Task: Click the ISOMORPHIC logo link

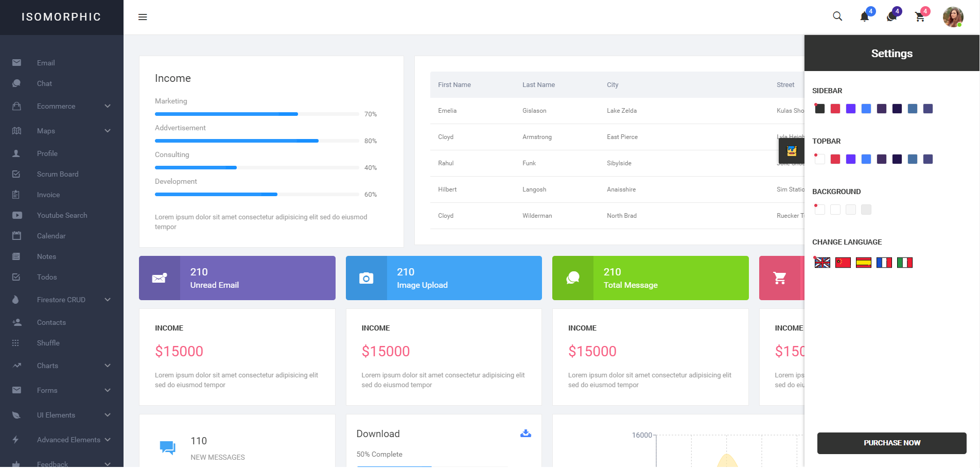Action: click(61, 17)
